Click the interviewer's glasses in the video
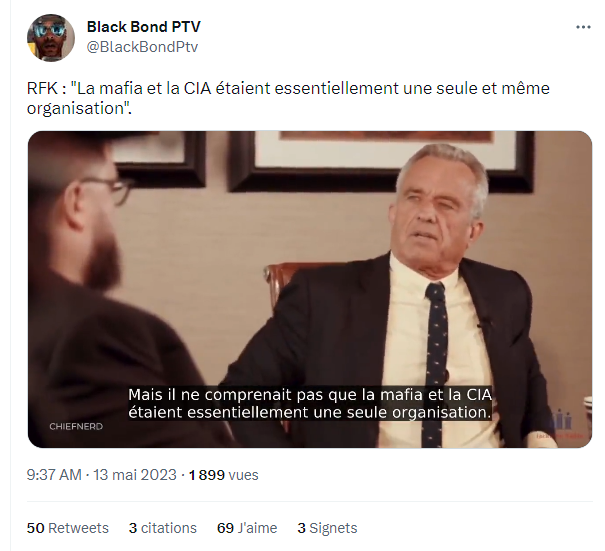The image size is (605, 551). tap(110, 189)
